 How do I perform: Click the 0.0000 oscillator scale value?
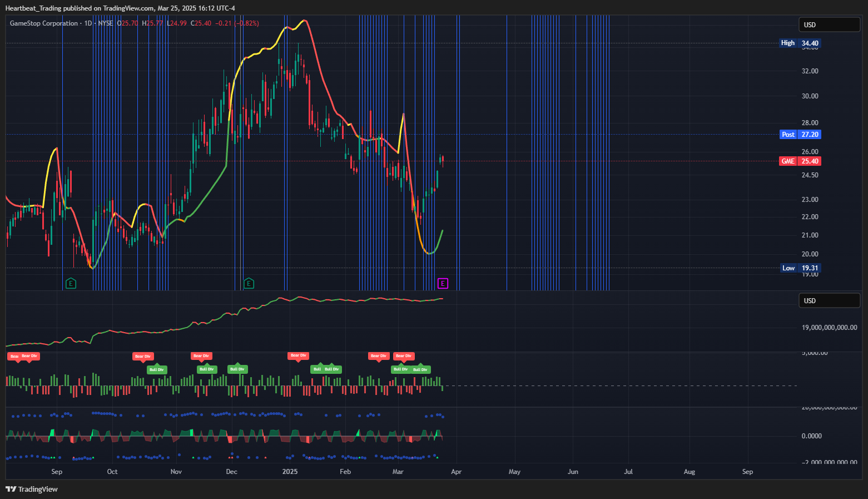pyautogui.click(x=812, y=436)
